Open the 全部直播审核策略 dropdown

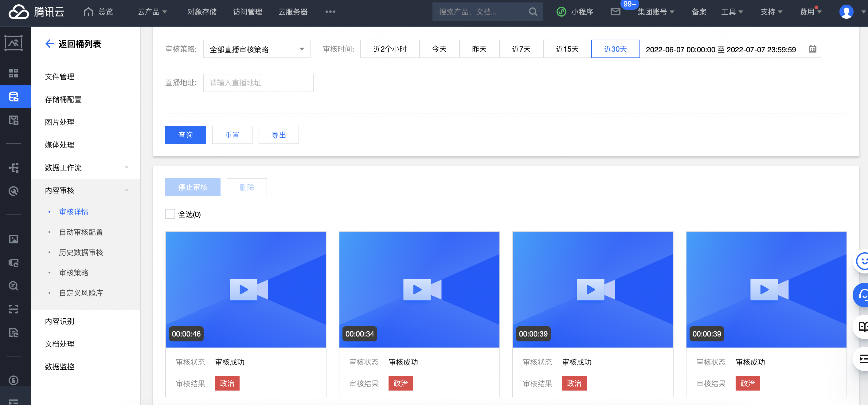tap(256, 49)
